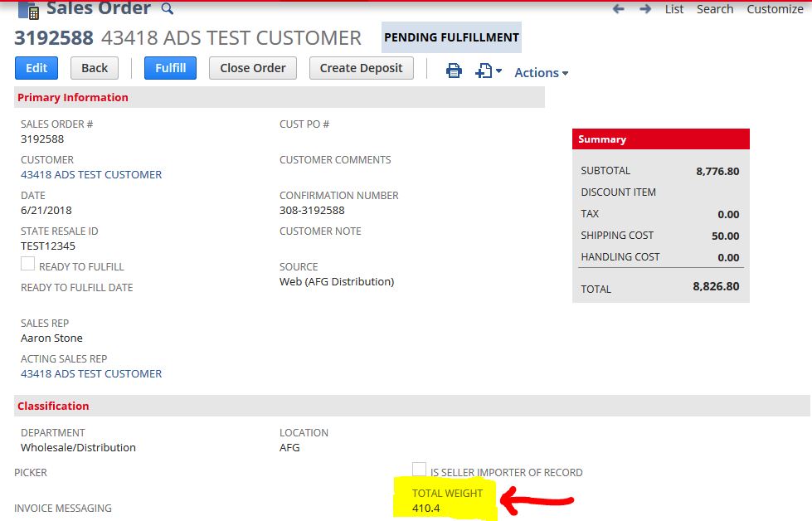The width and height of the screenshot is (812, 521).
Task: Open the Search menu item
Action: (x=715, y=9)
